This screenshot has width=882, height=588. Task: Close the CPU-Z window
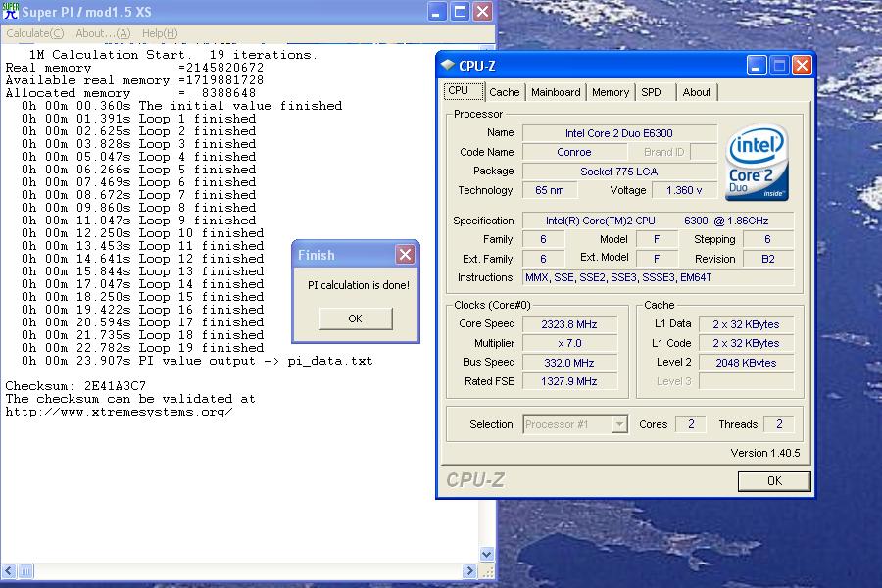(802, 66)
